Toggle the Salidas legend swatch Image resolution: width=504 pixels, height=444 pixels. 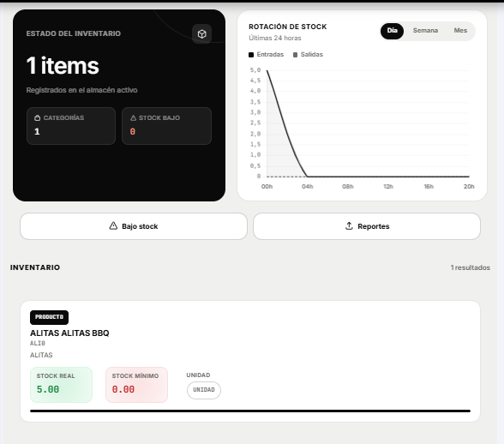[295, 55]
